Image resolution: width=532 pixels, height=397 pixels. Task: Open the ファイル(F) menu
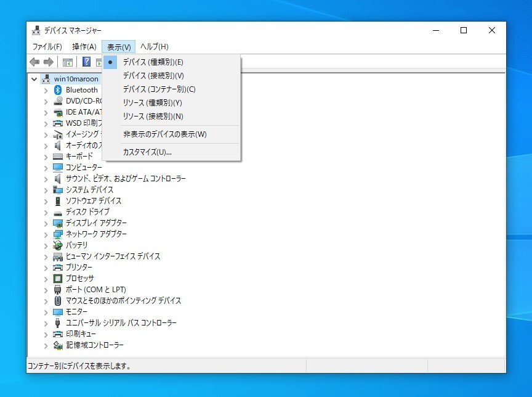pos(47,47)
